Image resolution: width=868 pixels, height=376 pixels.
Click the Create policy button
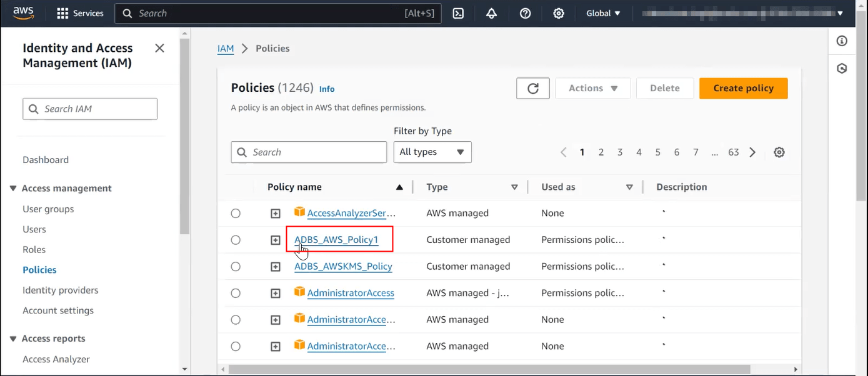(743, 88)
